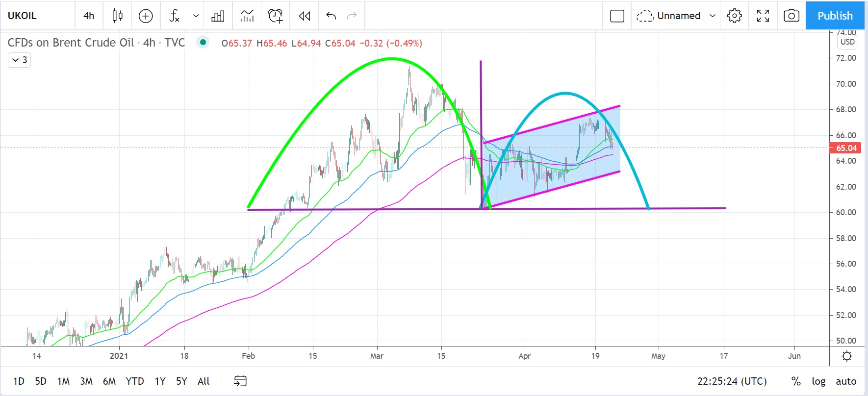This screenshot has width=868, height=396.
Task: Click the 22:25:24 (UTC) timezone clock
Action: click(732, 381)
